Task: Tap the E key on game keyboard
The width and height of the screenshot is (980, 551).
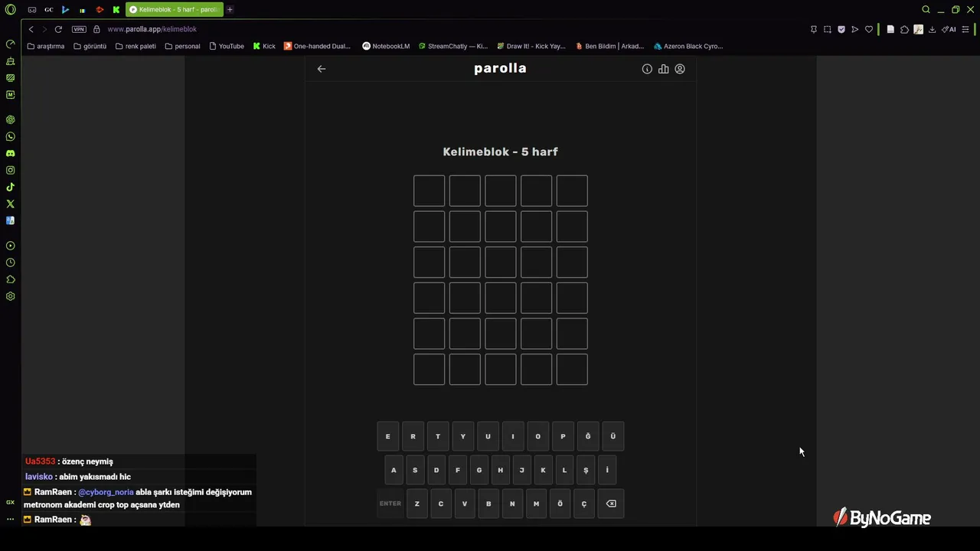Action: 387,436
